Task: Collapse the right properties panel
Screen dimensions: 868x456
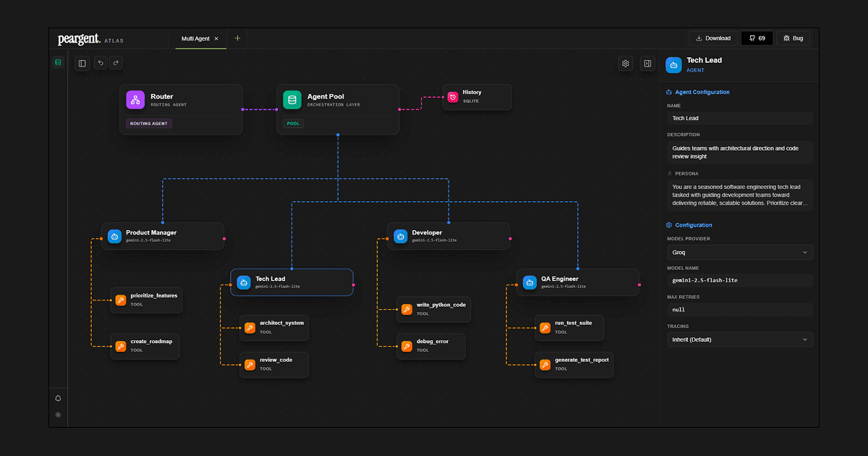Action: click(x=647, y=64)
